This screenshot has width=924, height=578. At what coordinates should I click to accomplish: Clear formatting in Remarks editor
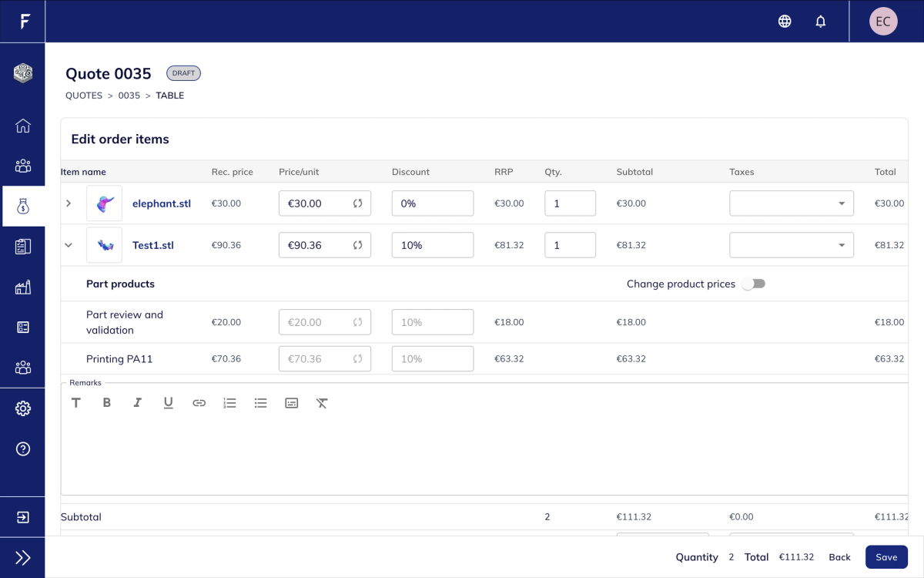[x=323, y=402]
